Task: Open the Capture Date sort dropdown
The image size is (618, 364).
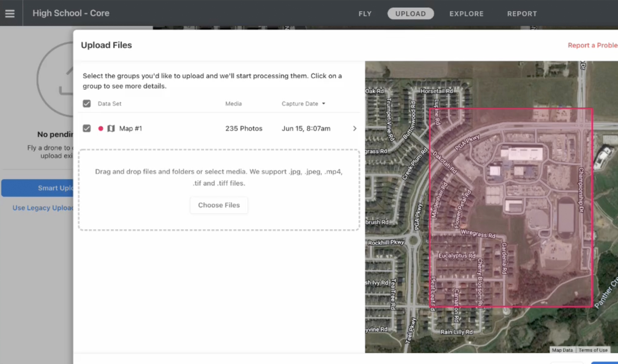Action: pyautogui.click(x=303, y=104)
